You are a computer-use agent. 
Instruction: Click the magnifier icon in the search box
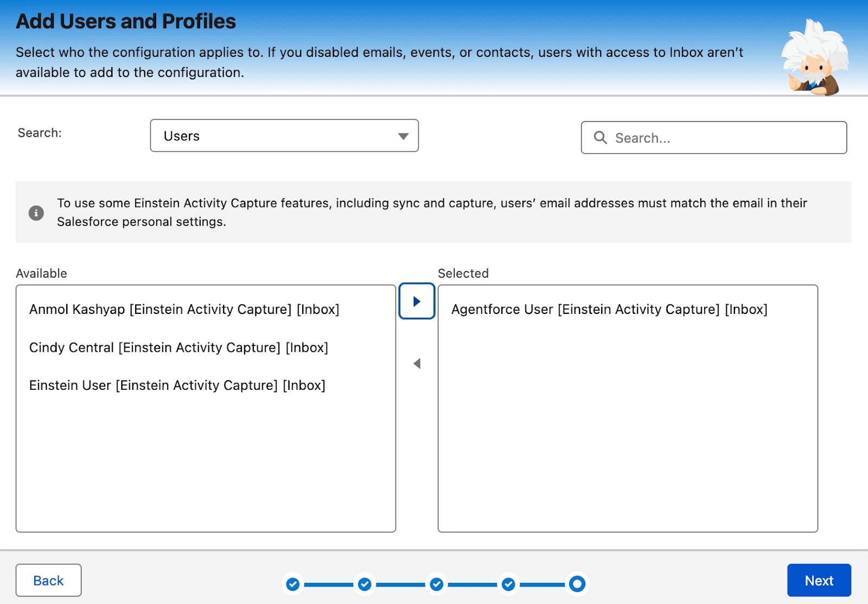coord(600,138)
